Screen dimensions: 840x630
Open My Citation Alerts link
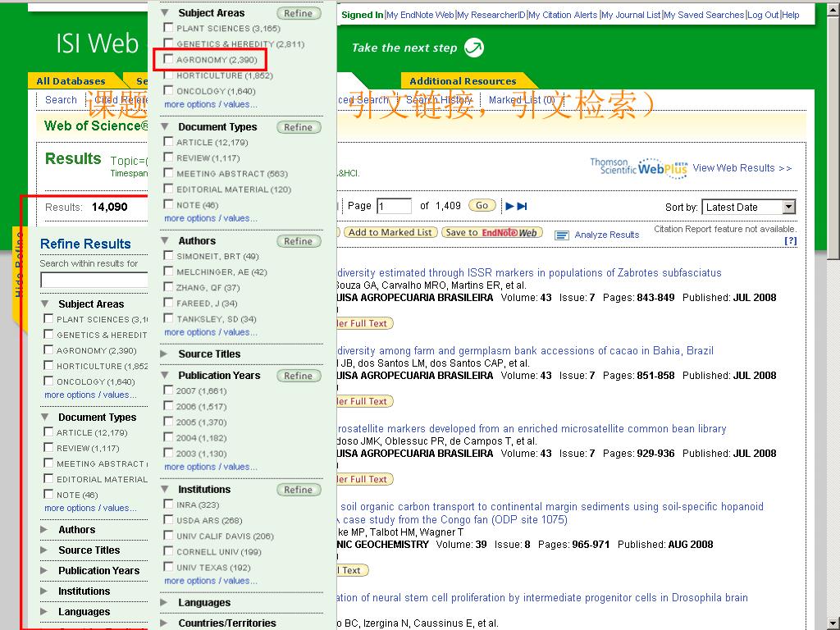(563, 15)
